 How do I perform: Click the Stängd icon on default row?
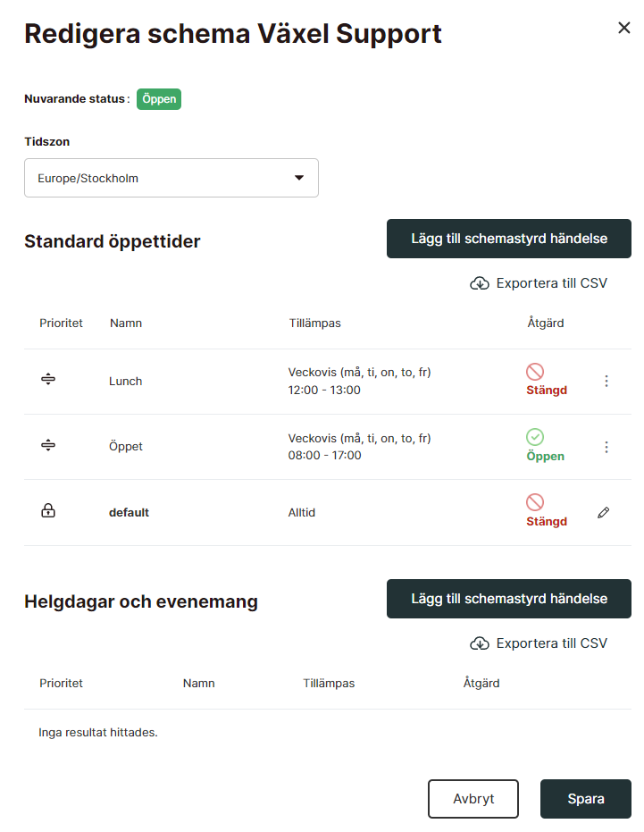point(535,502)
